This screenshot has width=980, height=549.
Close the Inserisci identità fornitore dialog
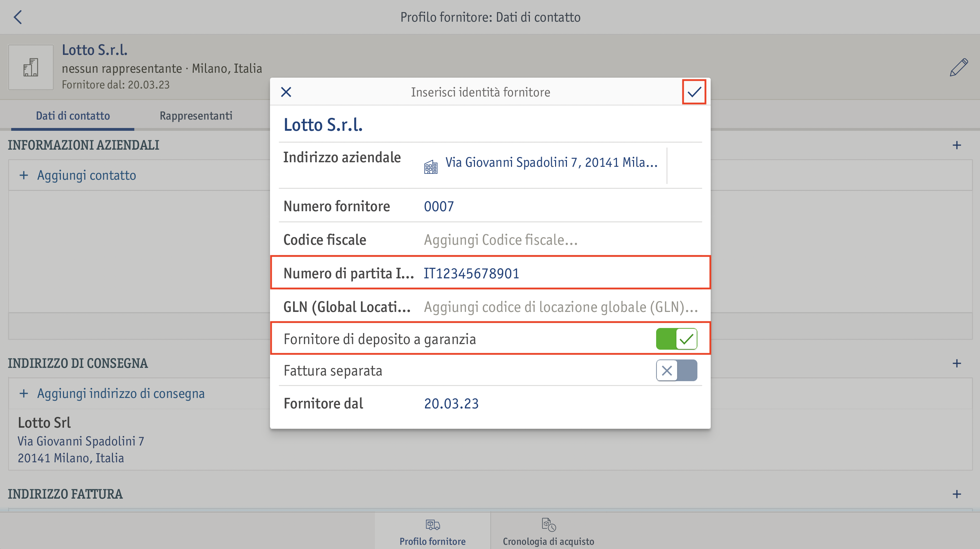point(286,92)
